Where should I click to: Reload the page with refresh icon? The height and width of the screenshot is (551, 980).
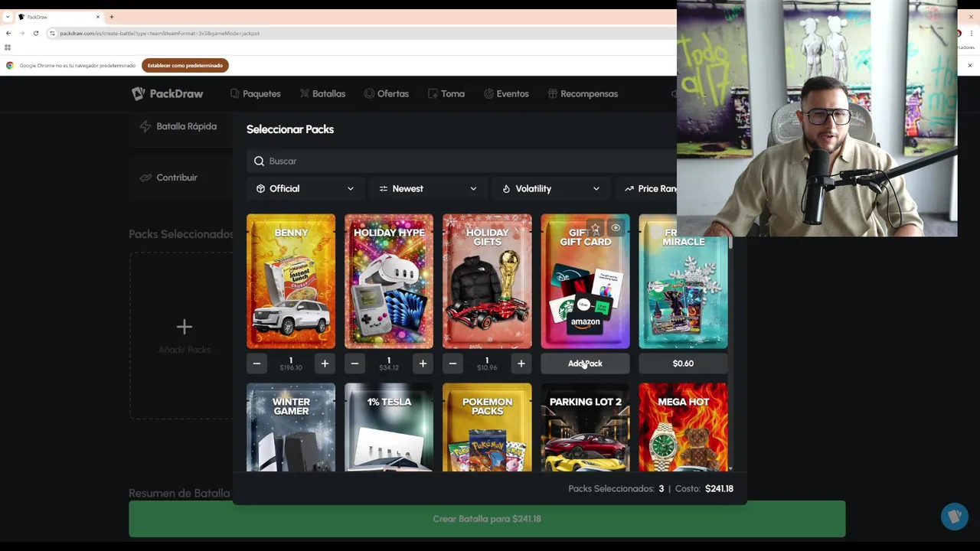click(x=35, y=33)
